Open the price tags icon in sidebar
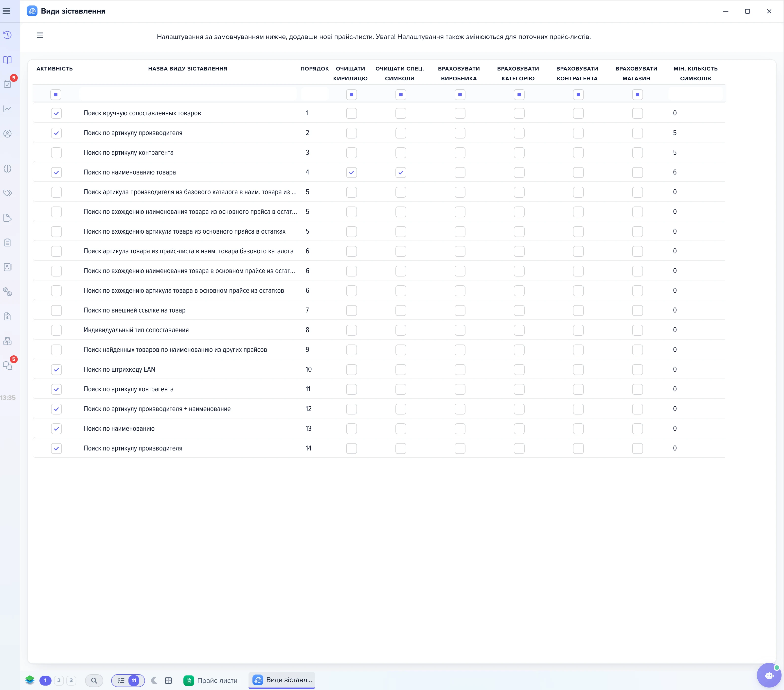The height and width of the screenshot is (690, 784). pos(8,193)
